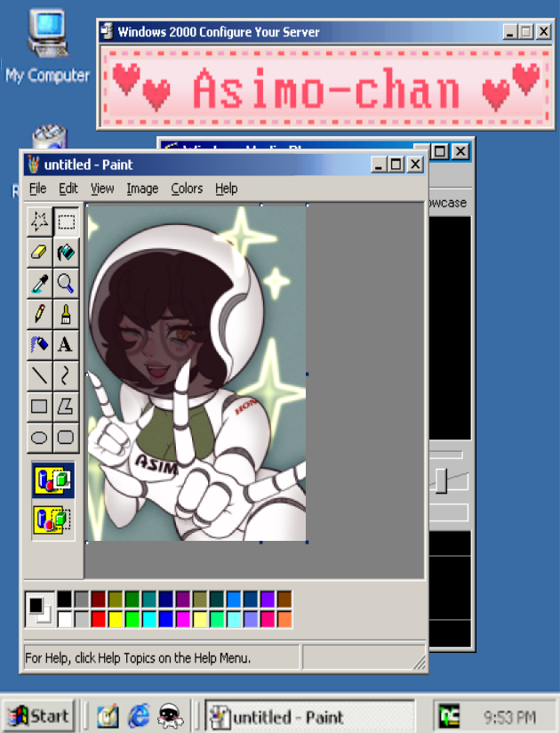Pick the bright red color swatch
This screenshot has width=560, height=733.
[x=99, y=619]
